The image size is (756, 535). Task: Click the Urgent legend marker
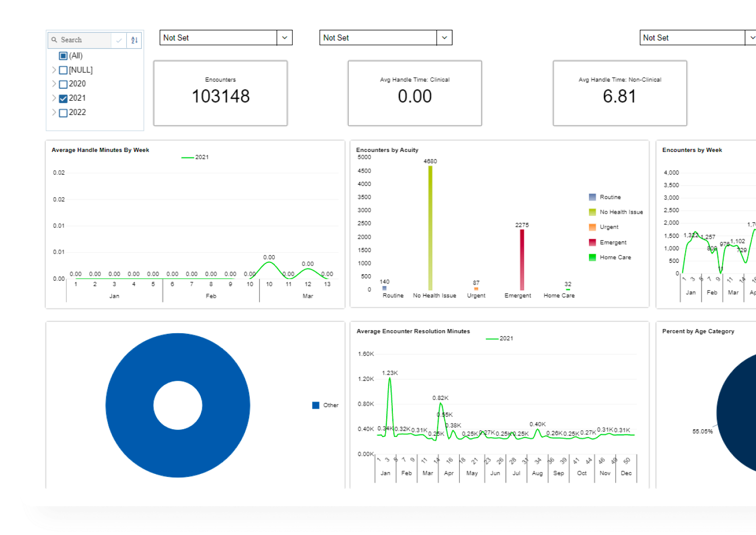click(593, 226)
